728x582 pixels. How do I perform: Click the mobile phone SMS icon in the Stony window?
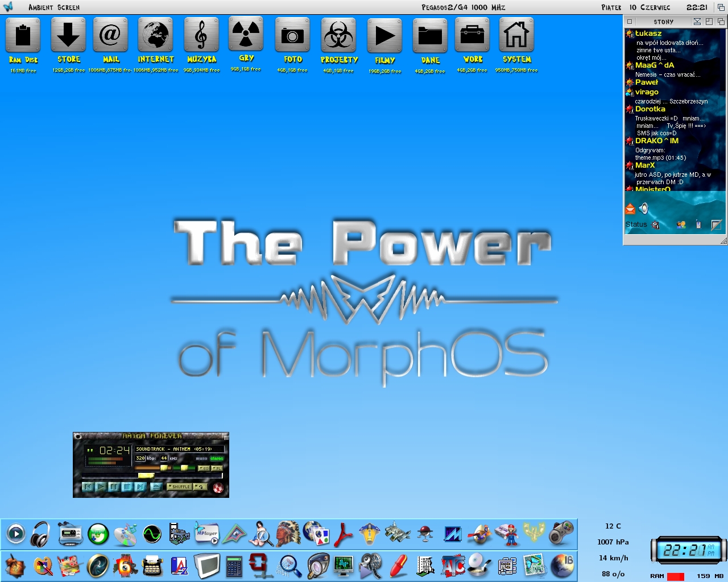coord(698,225)
